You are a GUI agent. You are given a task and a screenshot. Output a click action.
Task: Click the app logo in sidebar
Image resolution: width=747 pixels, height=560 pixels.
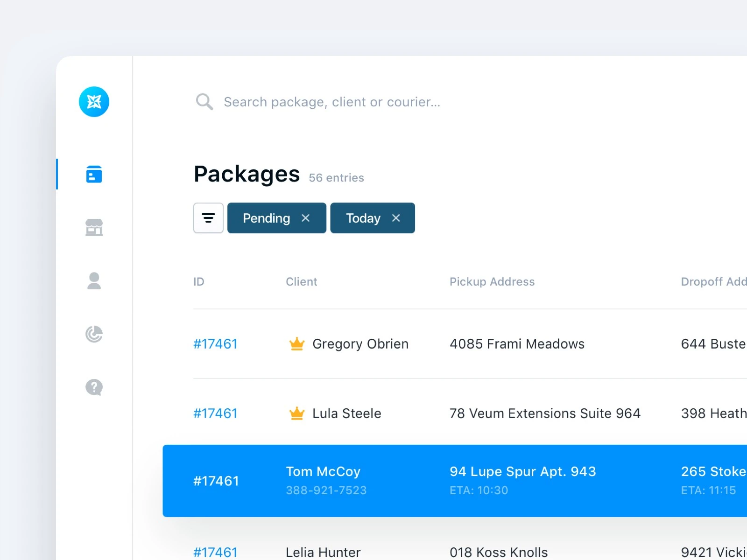[94, 102]
